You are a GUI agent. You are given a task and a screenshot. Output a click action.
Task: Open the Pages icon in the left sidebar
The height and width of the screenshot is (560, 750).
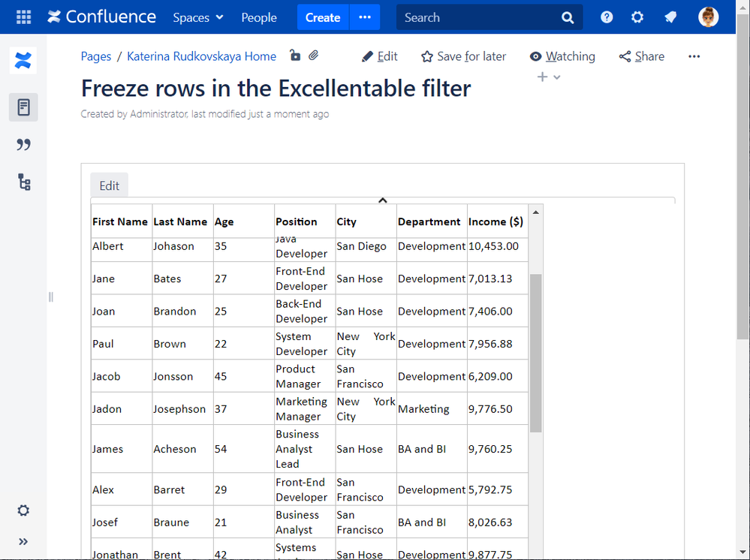[23, 107]
